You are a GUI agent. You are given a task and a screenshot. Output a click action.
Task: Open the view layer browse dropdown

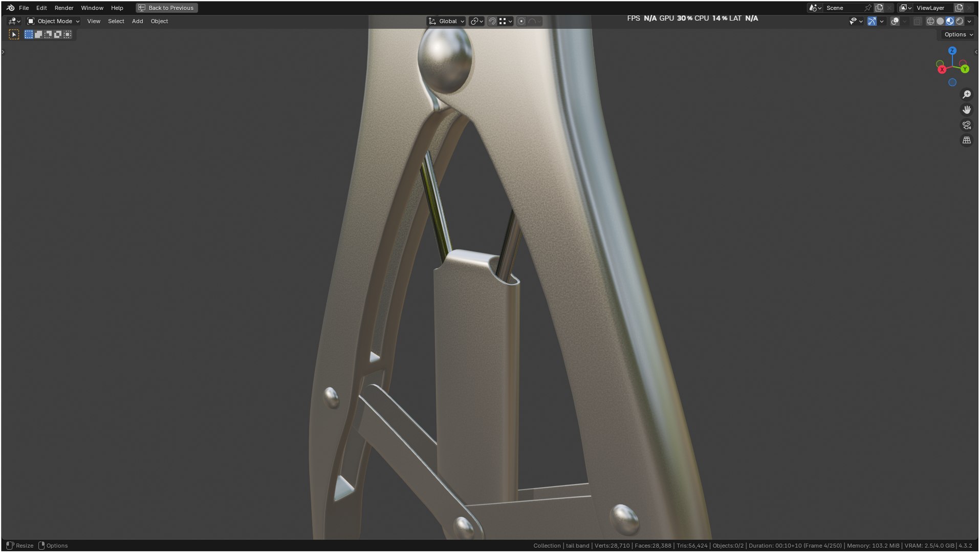(x=906, y=8)
